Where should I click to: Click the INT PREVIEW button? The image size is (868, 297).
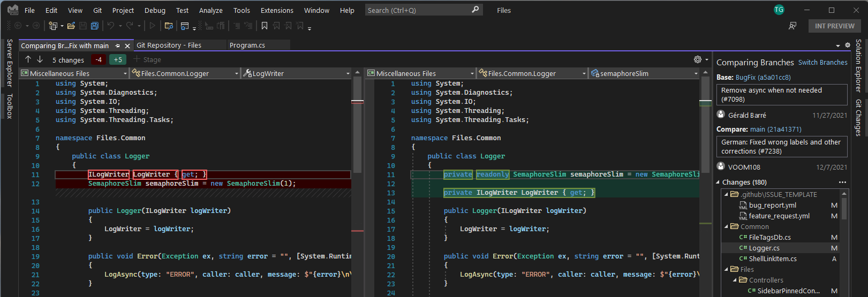pos(834,26)
